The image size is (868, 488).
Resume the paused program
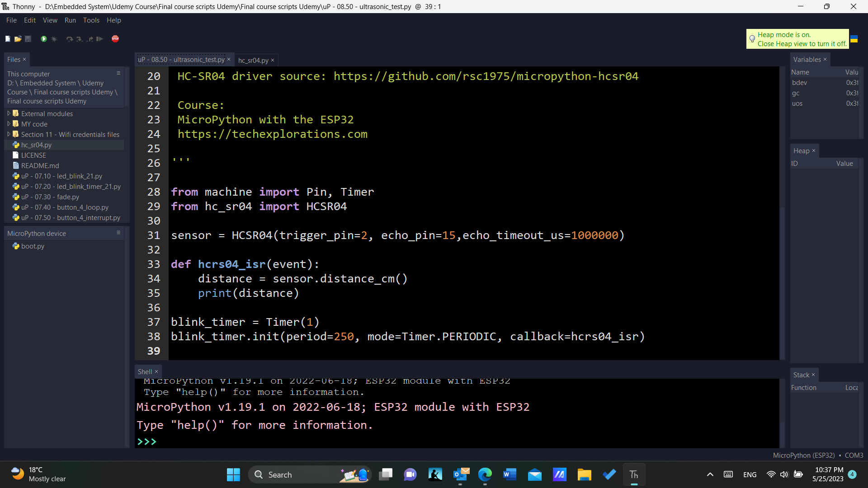[99, 39]
